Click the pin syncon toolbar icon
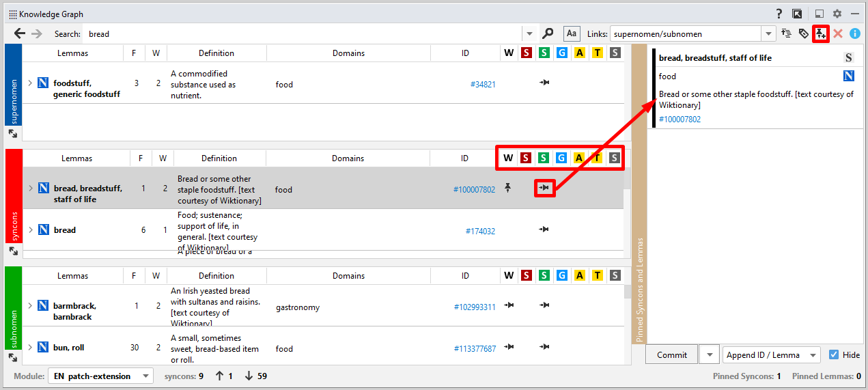Image resolution: width=868 pixels, height=390 pixels. [x=821, y=33]
